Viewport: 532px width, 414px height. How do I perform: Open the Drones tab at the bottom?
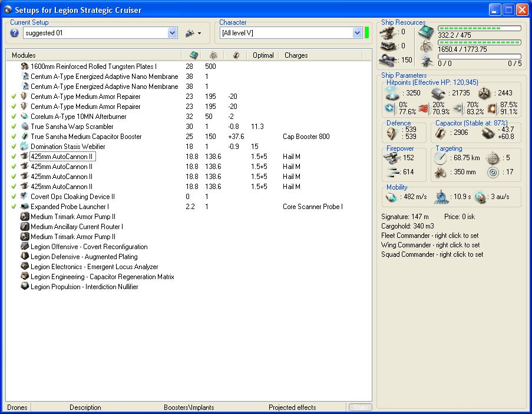point(17,407)
